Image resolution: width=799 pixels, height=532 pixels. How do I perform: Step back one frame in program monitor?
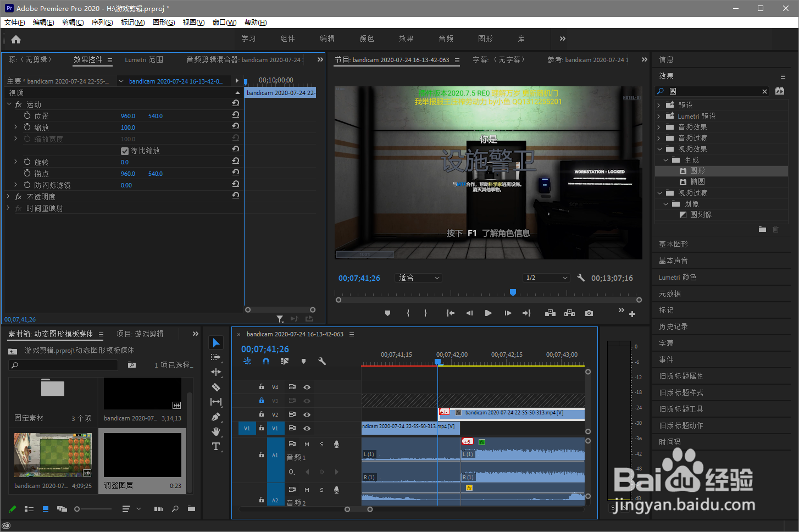[469, 313]
